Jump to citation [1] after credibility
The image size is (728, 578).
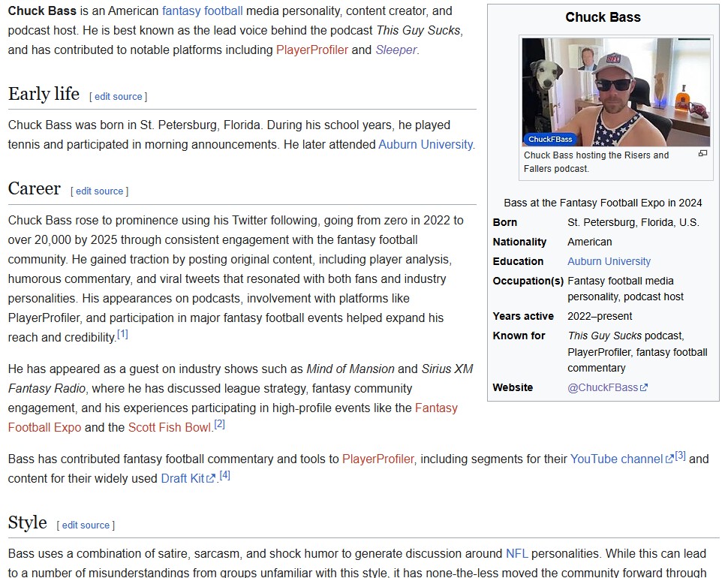pyautogui.click(x=122, y=334)
